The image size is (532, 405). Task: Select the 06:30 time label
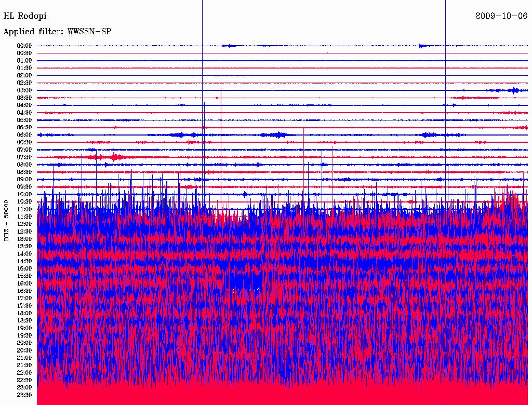click(x=24, y=142)
